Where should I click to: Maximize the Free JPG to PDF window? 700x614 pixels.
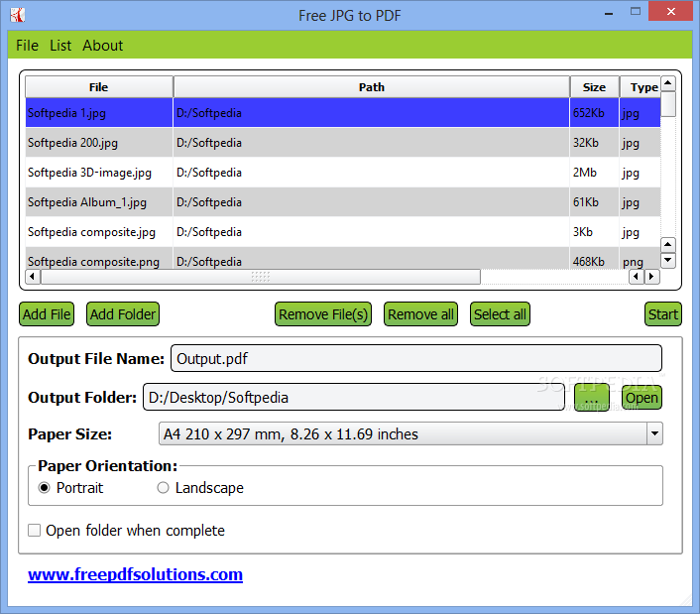tap(636, 12)
